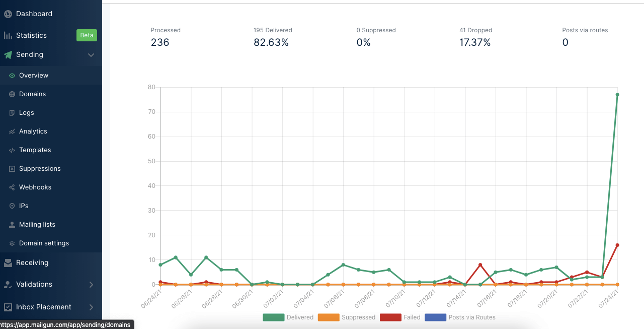Click the Statistics bar chart icon

pyautogui.click(x=8, y=35)
